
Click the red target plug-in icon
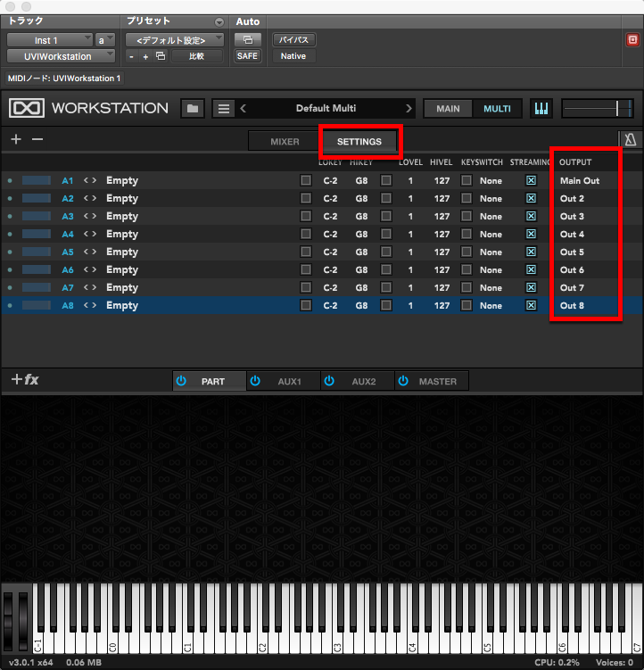coord(632,40)
